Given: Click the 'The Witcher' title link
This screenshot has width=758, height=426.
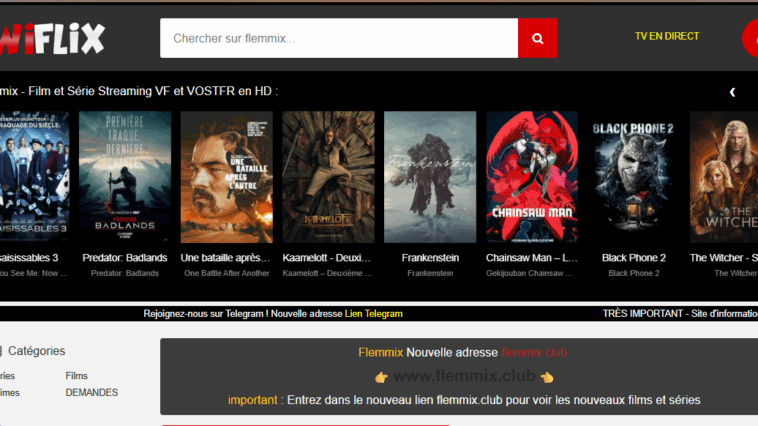Looking at the screenshot, I should point(724,258).
